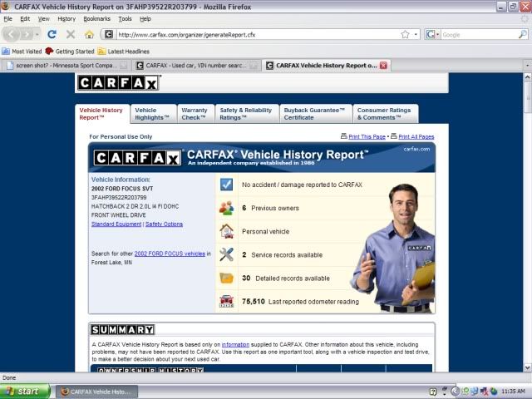Click the 'information' link in the summary
This screenshot has width=532, height=399.
(235, 345)
